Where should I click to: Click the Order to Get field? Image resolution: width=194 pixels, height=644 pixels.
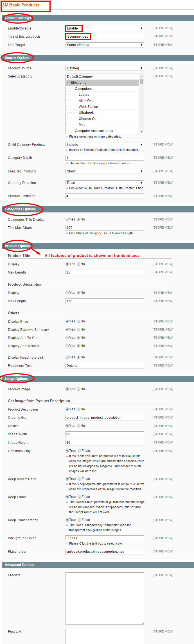105,418
